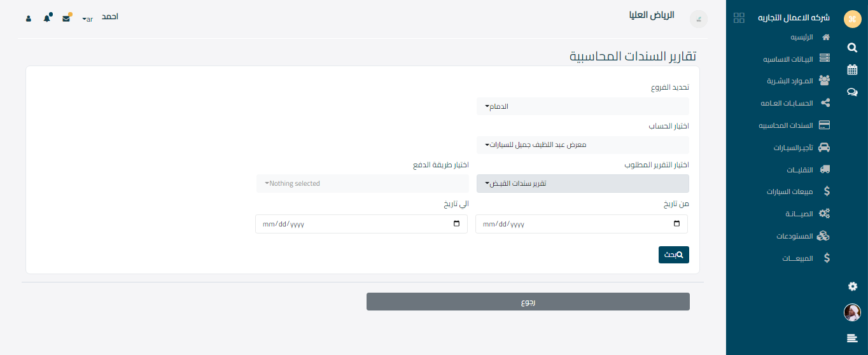Click the user profile icon in header
Viewport: 868px width, 355px height.
[29, 18]
